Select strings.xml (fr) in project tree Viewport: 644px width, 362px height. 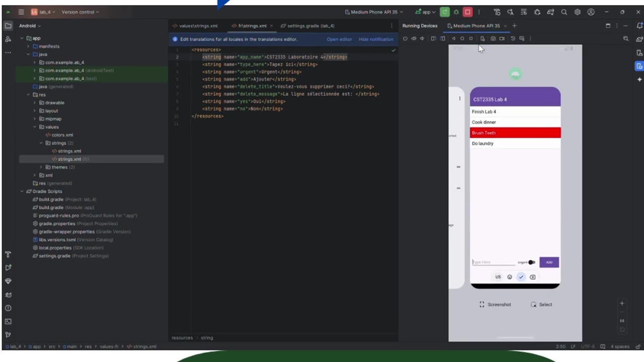(x=70, y=159)
